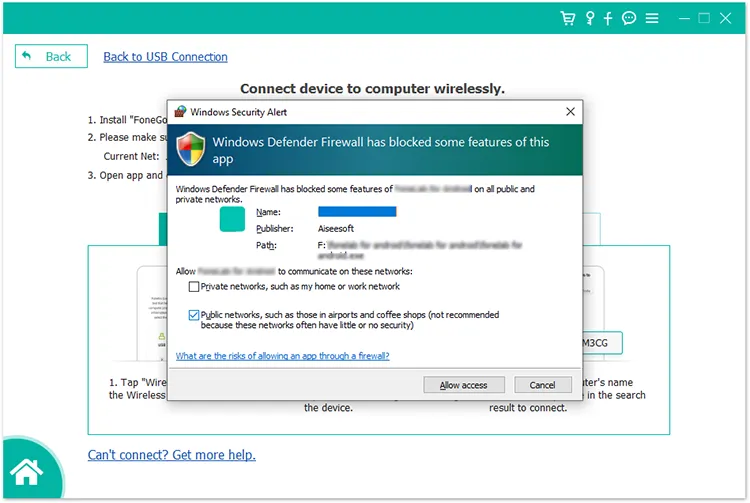Click the Back button
The width and height of the screenshot is (750, 503).
[51, 56]
